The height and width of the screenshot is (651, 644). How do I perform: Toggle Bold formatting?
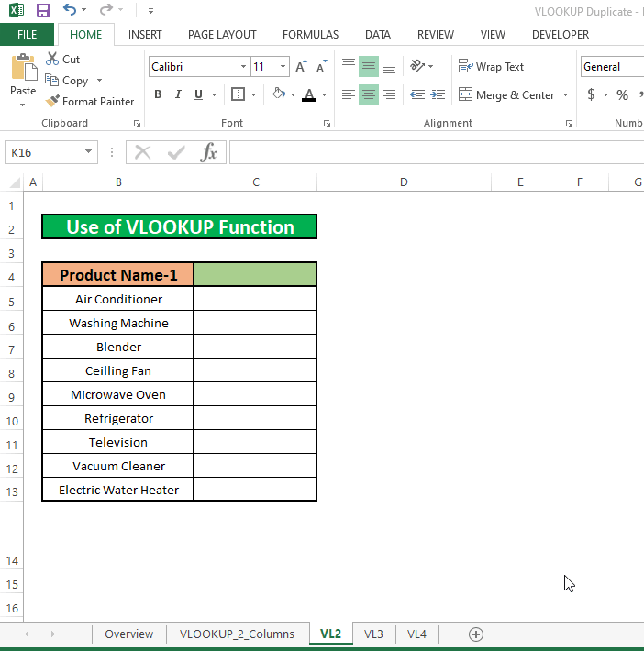(158, 94)
